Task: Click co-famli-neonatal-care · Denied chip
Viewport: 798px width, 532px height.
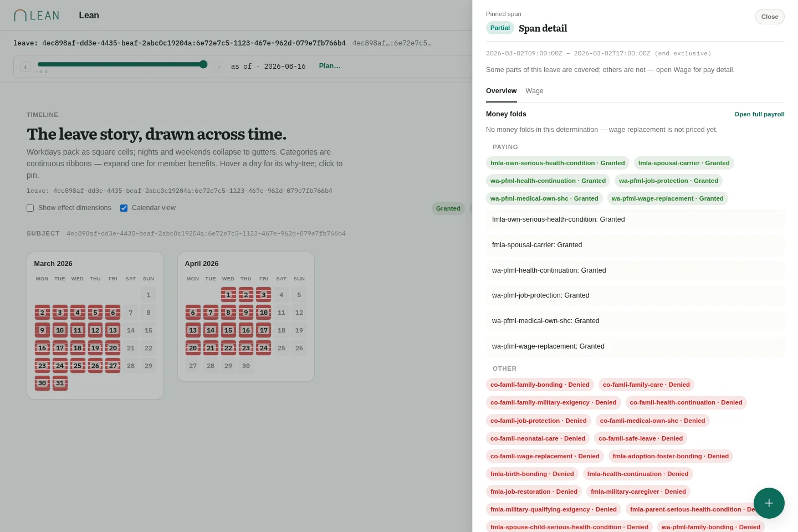Action: coord(538,438)
